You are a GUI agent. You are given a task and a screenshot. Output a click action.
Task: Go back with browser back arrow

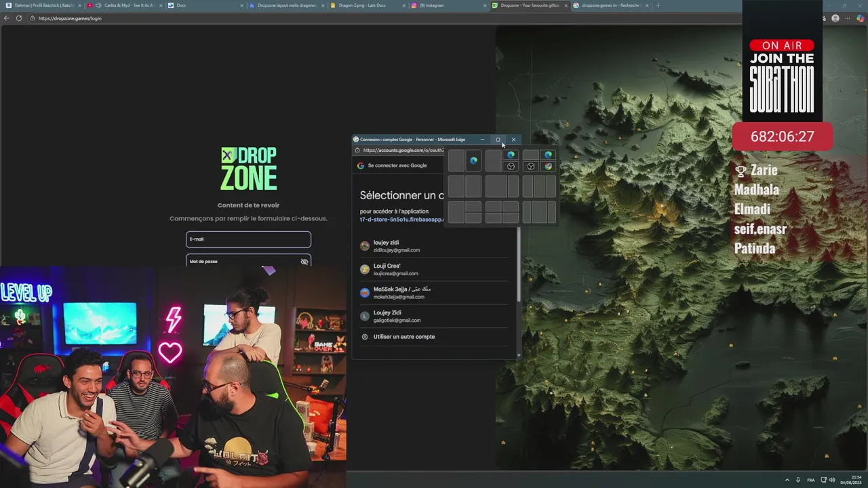tap(7, 18)
